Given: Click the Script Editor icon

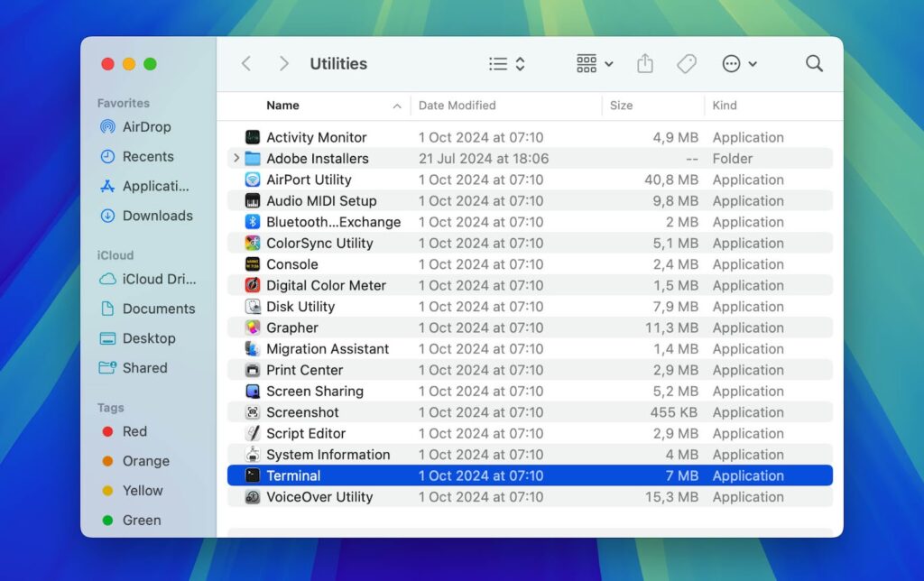Looking at the screenshot, I should tap(253, 434).
